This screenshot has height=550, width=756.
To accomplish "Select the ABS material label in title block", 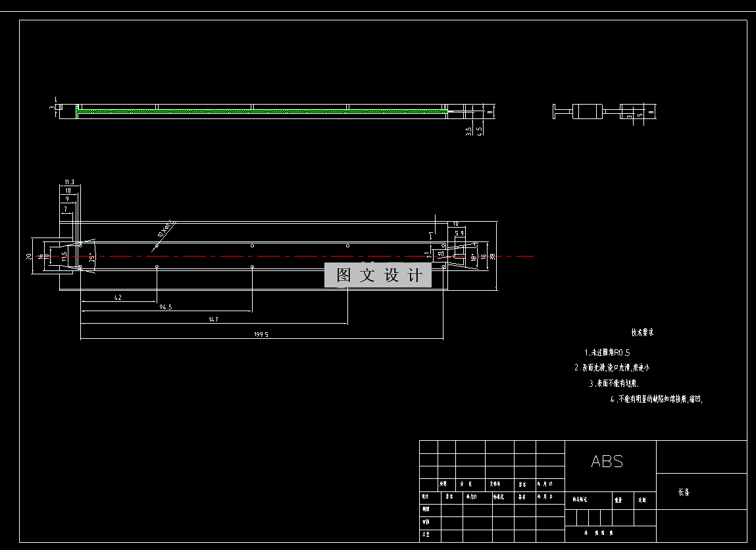I will pos(607,461).
